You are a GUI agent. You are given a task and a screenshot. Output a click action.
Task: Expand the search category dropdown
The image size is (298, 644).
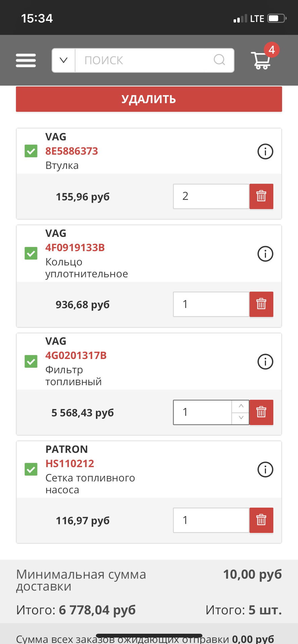coord(63,60)
